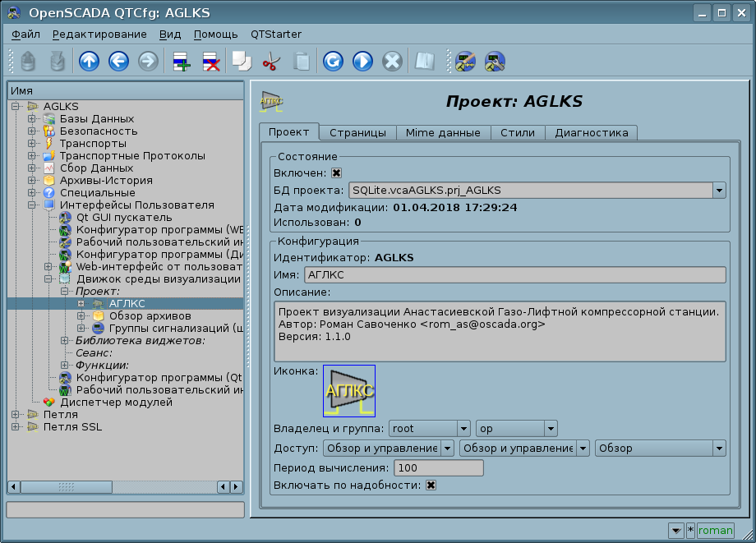Click the Cut item scissors icon
This screenshot has height=543, width=756.
pyautogui.click(x=271, y=62)
